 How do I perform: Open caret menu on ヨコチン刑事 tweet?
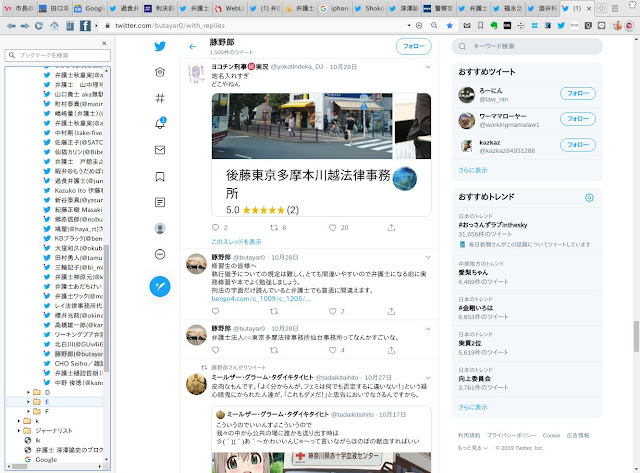[x=428, y=67]
